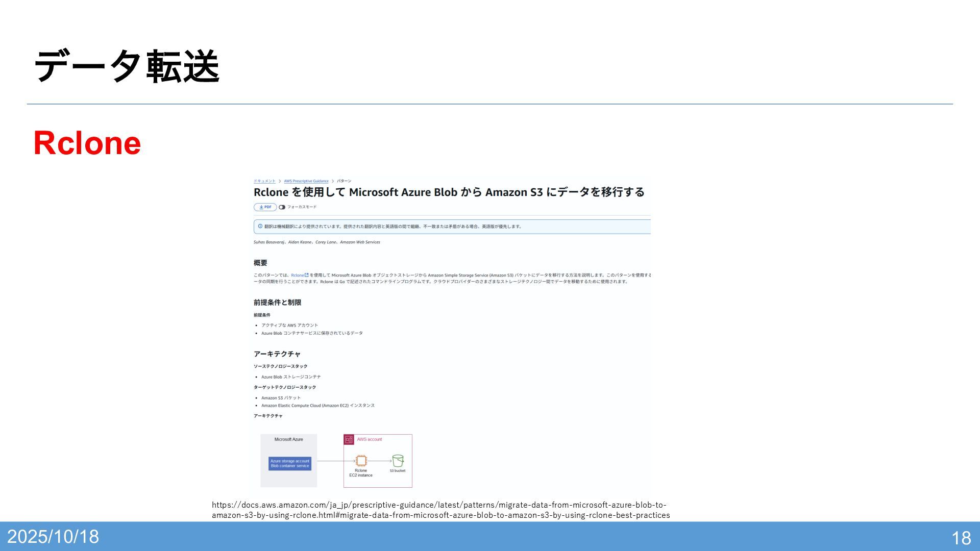This screenshot has height=551, width=980.
Task: Click the first breadcrumb chevron separator
Action: [280, 181]
